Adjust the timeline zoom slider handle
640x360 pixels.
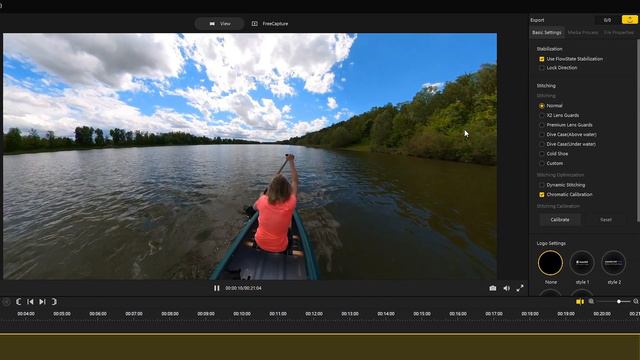pyautogui.click(x=619, y=302)
